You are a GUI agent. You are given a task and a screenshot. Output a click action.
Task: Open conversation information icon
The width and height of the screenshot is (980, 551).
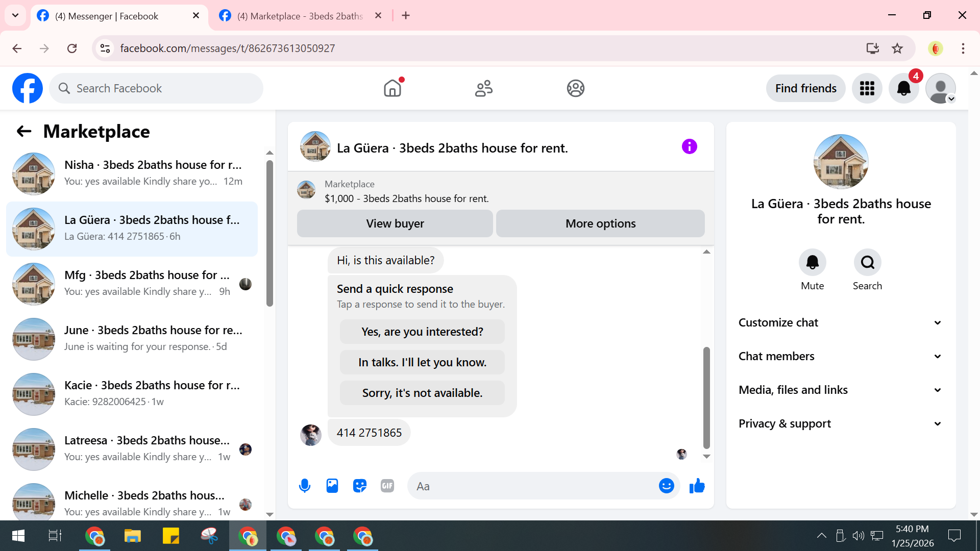click(689, 147)
